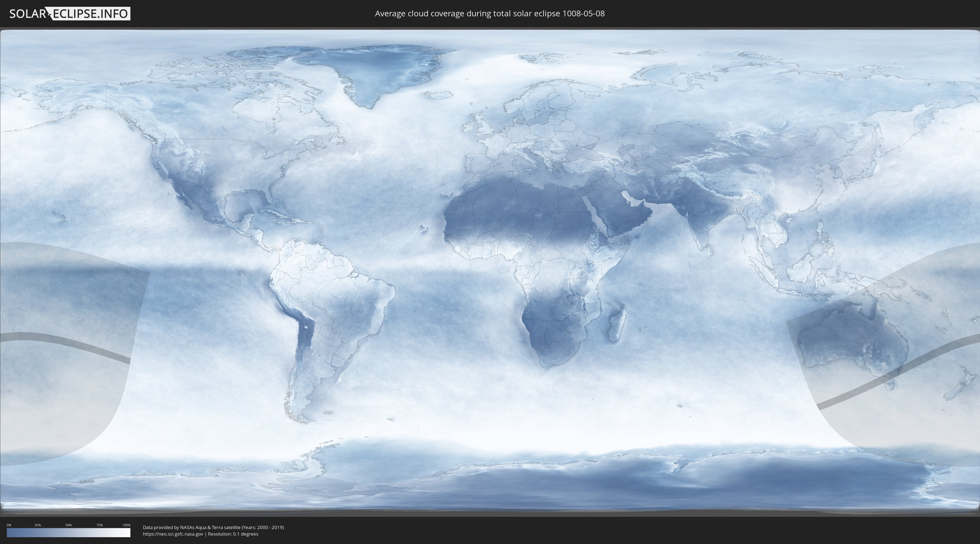Click the 25% legend label
The width and height of the screenshot is (980, 544).
(x=38, y=525)
